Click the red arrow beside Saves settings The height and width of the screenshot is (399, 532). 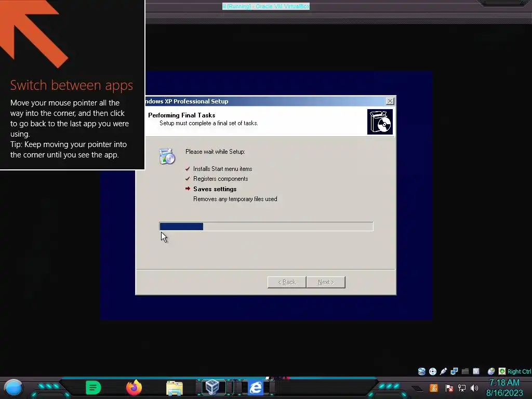pyautogui.click(x=188, y=189)
